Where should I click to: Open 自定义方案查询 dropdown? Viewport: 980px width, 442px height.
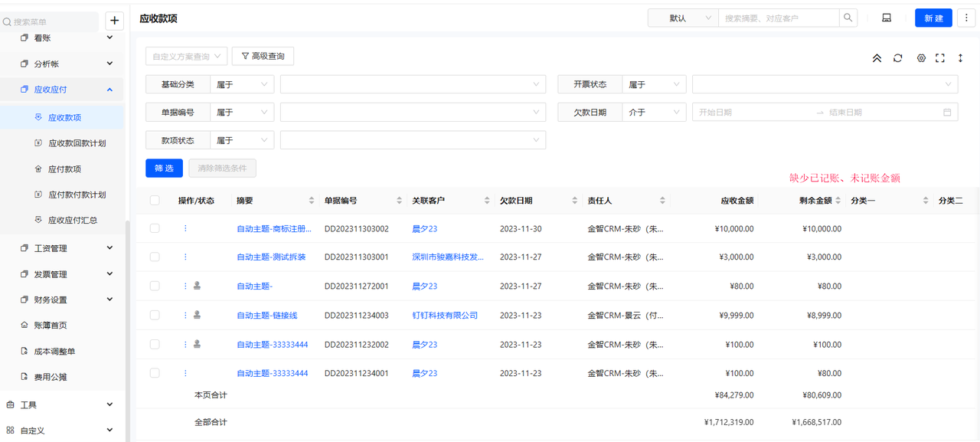(x=187, y=56)
